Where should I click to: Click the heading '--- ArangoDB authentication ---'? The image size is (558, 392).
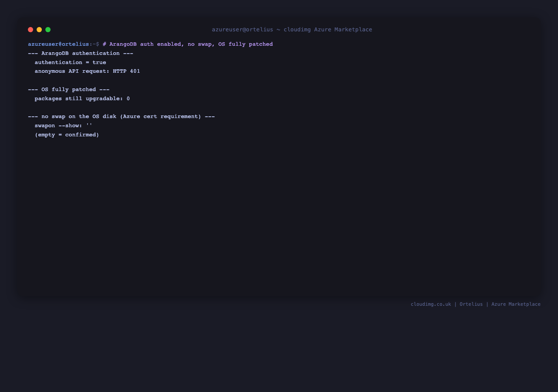point(81,54)
